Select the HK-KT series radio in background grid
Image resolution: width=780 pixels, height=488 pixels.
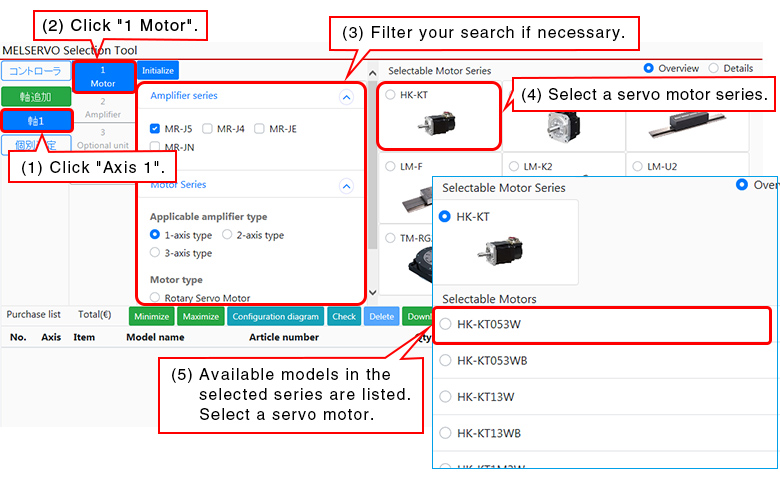tap(390, 95)
